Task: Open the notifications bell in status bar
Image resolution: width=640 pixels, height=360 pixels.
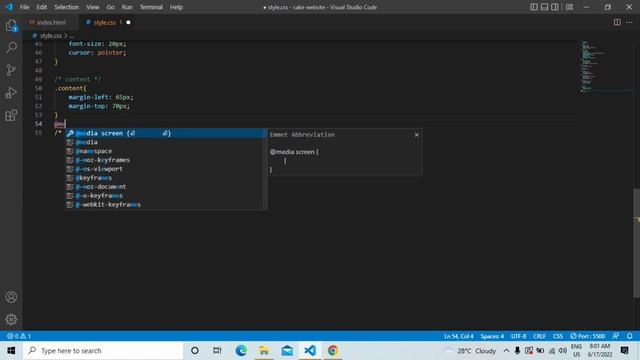Action: [x=629, y=336]
